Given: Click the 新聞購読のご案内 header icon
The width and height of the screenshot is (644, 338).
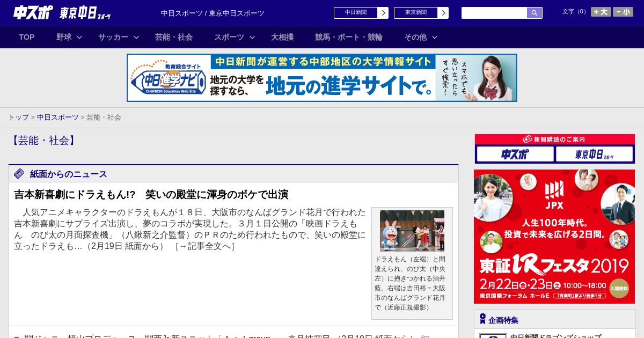Looking at the screenshot, I should pos(528,139).
